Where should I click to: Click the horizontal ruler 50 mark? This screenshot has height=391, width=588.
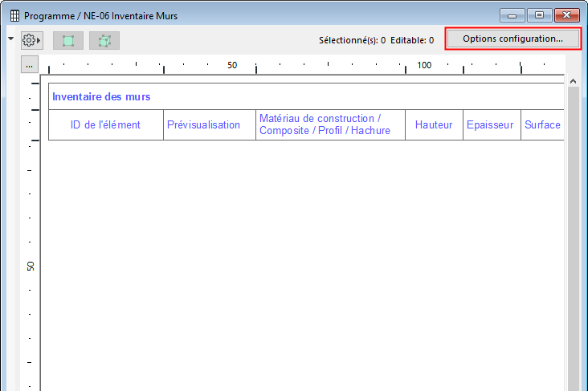(x=232, y=65)
